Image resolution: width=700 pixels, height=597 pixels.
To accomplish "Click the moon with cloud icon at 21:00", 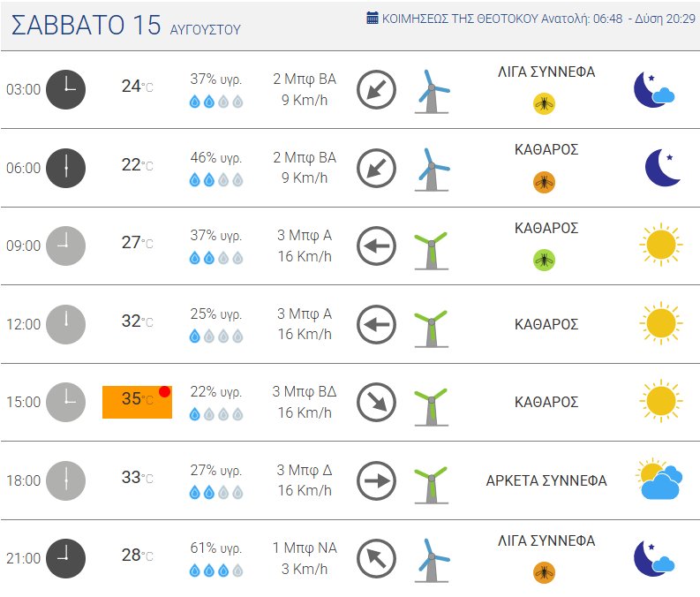I will [654, 558].
